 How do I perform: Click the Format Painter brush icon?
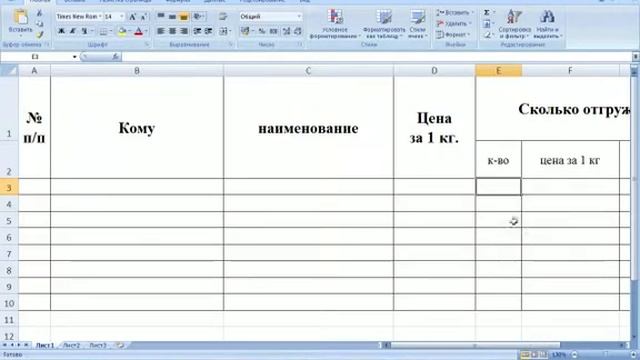click(x=40, y=34)
